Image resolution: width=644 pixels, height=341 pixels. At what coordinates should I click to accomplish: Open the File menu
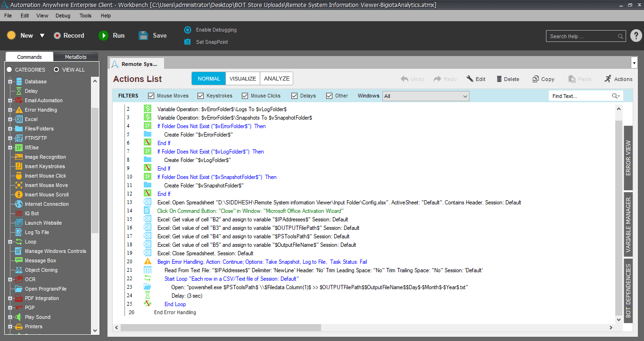[x=8, y=16]
